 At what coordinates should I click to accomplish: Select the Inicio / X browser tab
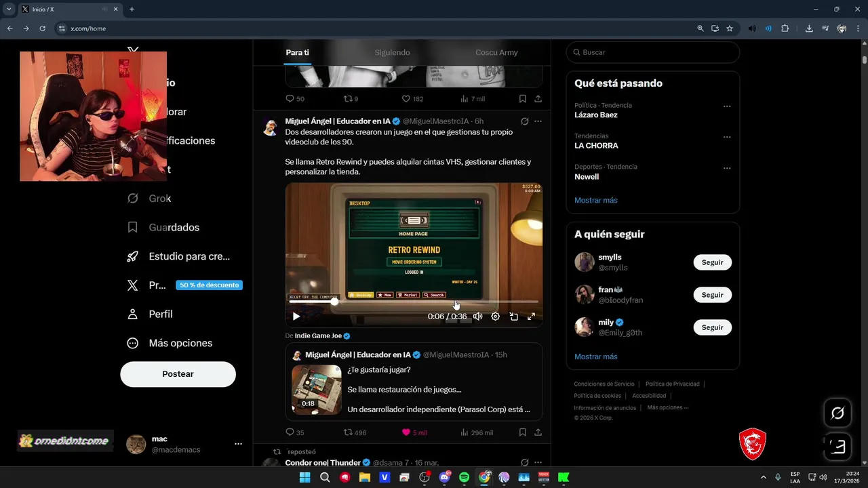tap(70, 9)
